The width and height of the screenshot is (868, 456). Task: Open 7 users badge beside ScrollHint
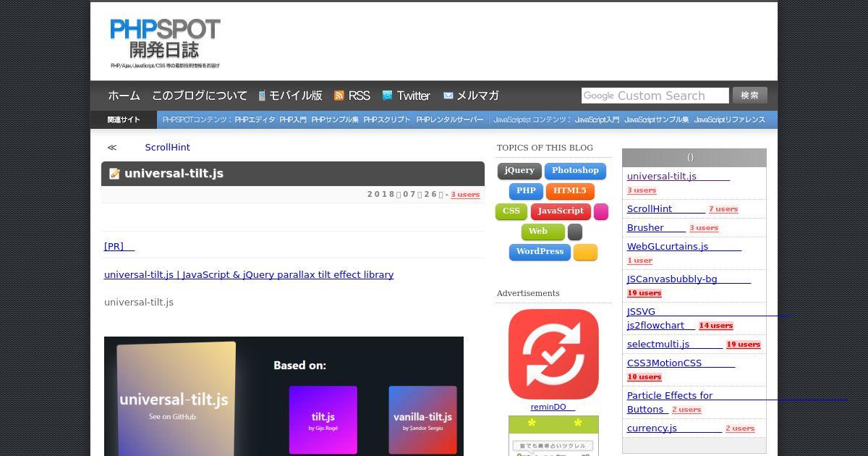tap(723, 209)
